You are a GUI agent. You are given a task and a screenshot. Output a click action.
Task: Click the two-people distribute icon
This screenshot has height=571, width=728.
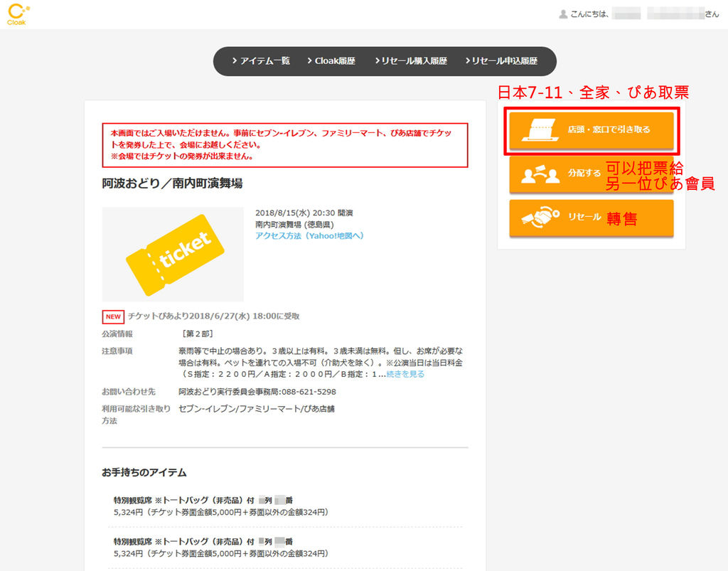coord(540,174)
